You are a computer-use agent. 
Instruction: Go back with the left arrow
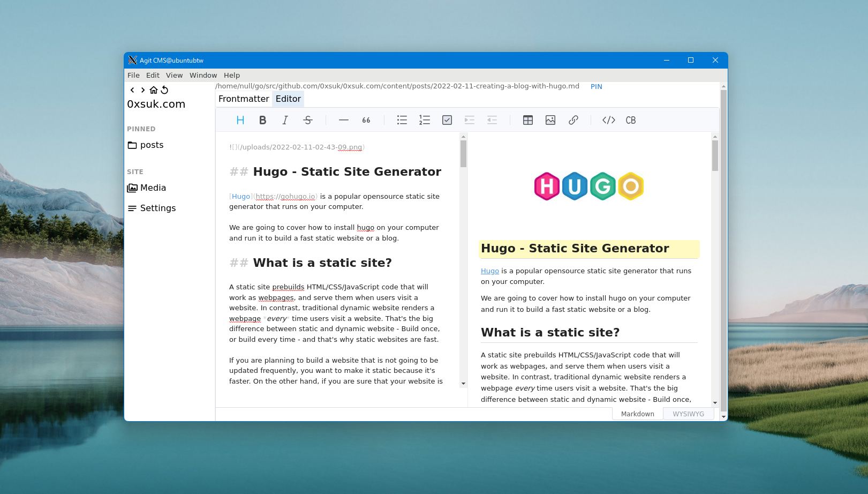click(x=132, y=90)
